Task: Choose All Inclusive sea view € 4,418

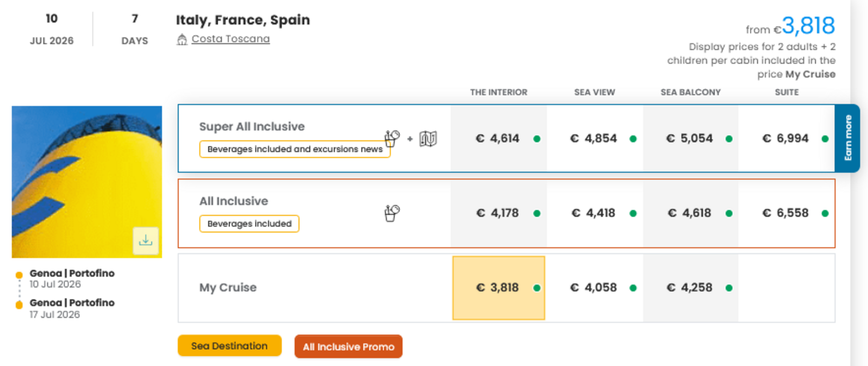Action: click(x=594, y=213)
